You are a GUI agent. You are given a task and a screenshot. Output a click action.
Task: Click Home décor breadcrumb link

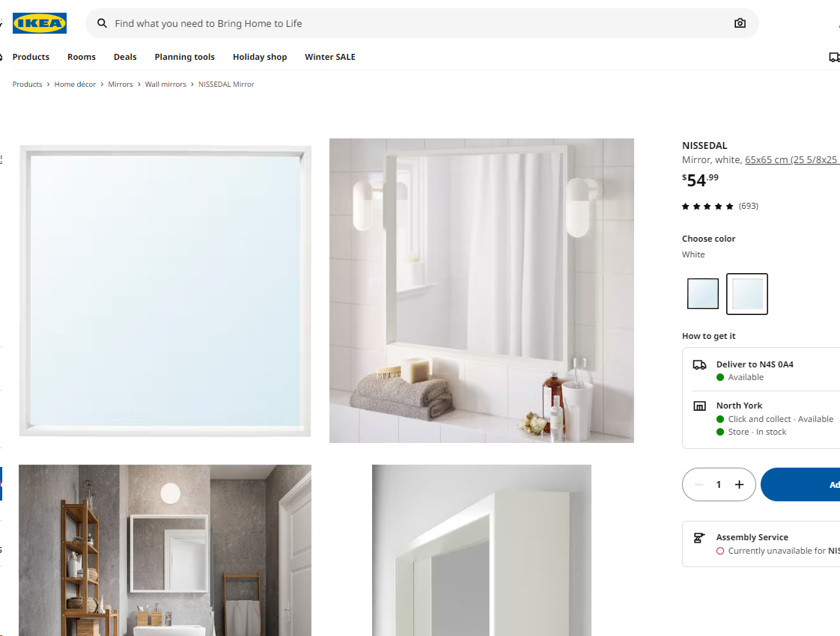75,84
